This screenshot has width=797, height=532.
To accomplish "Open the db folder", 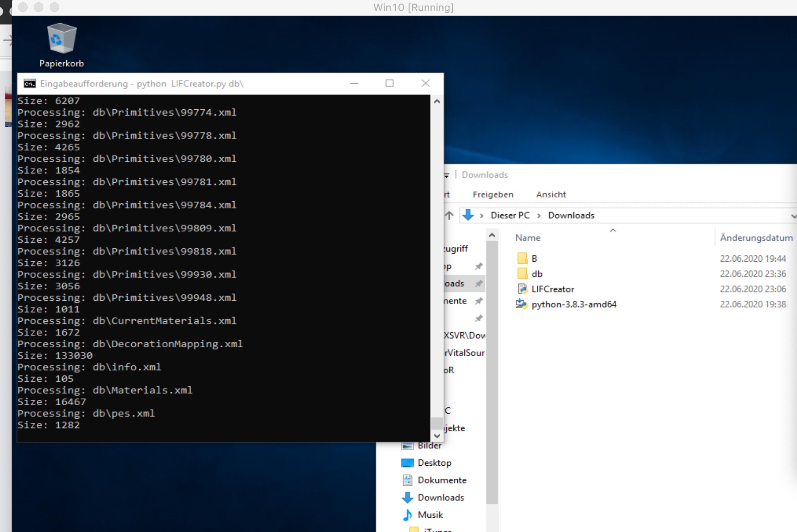I will 537,274.
